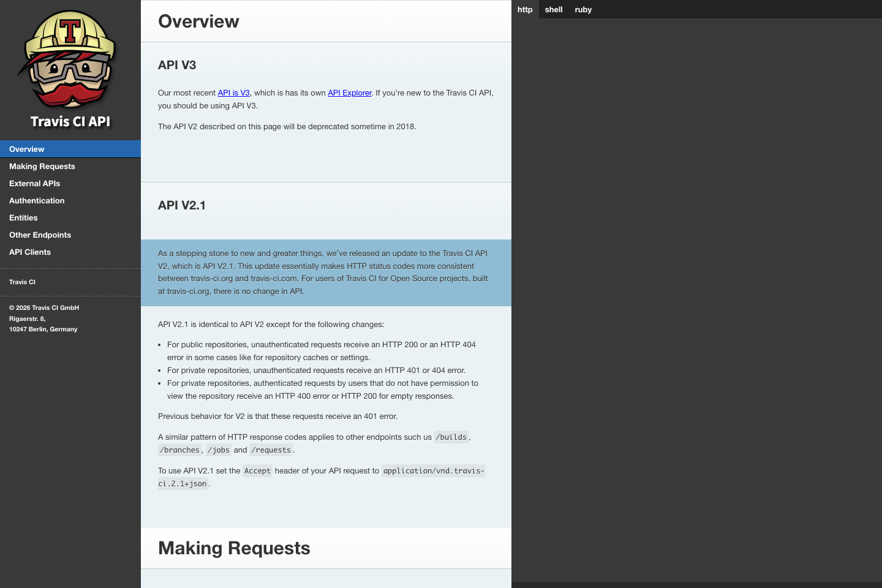Click the /builds inline code snippet
882x588 pixels.
coord(451,437)
